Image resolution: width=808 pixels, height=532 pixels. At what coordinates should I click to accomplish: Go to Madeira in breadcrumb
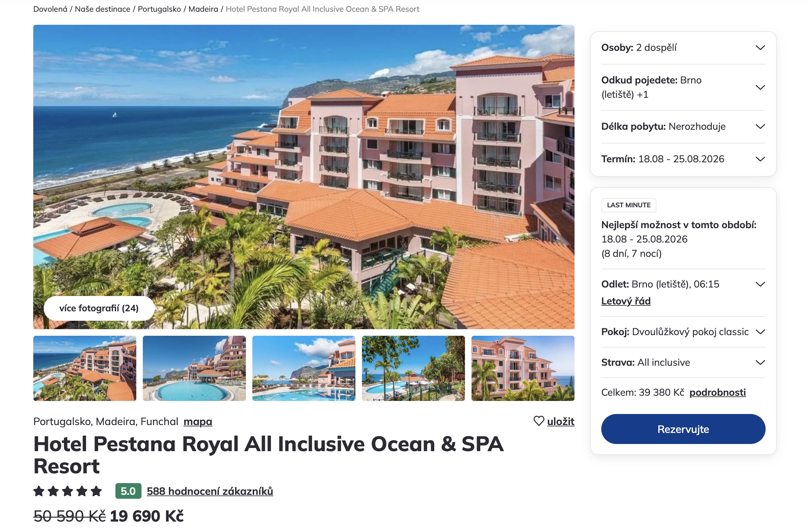coord(203,9)
